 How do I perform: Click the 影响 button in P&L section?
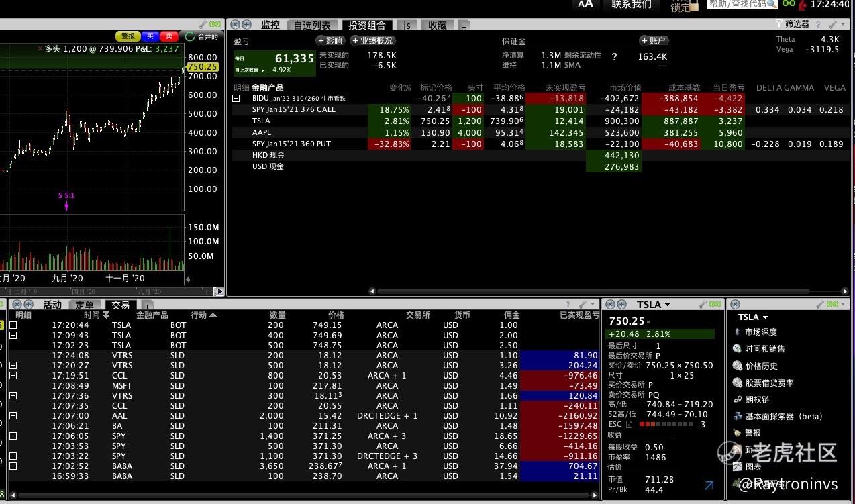[x=330, y=41]
